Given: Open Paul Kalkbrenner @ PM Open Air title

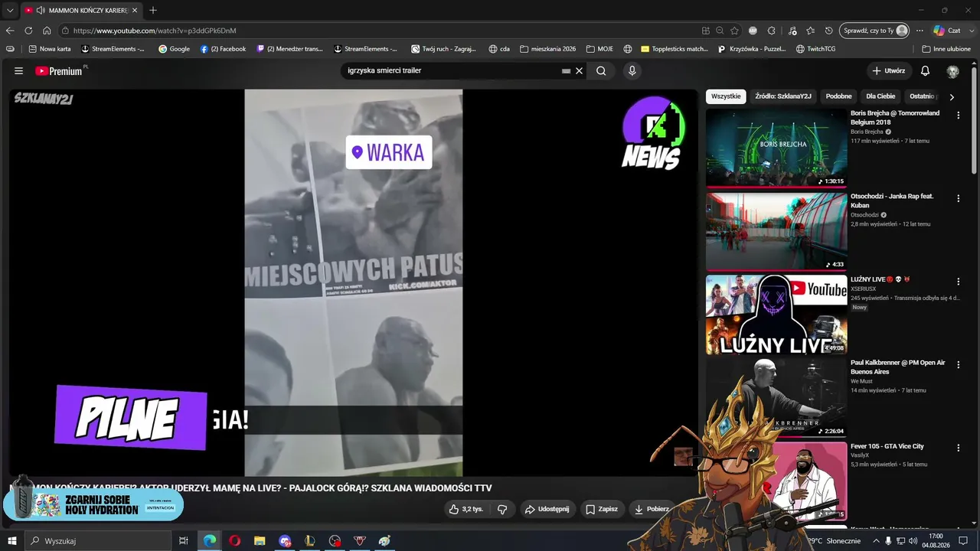Looking at the screenshot, I should (x=898, y=367).
